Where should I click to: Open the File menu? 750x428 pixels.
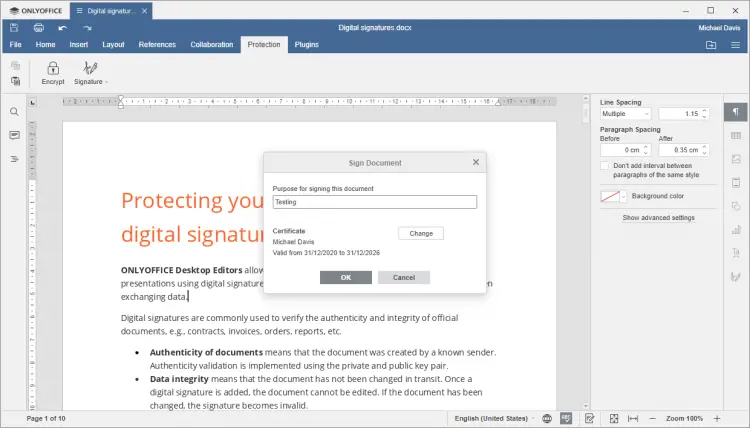16,44
